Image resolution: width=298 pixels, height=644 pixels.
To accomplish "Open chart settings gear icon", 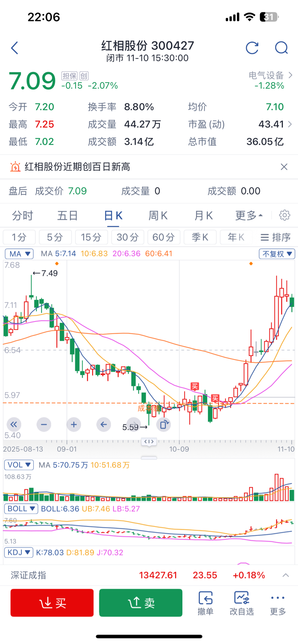I will [x=284, y=215].
